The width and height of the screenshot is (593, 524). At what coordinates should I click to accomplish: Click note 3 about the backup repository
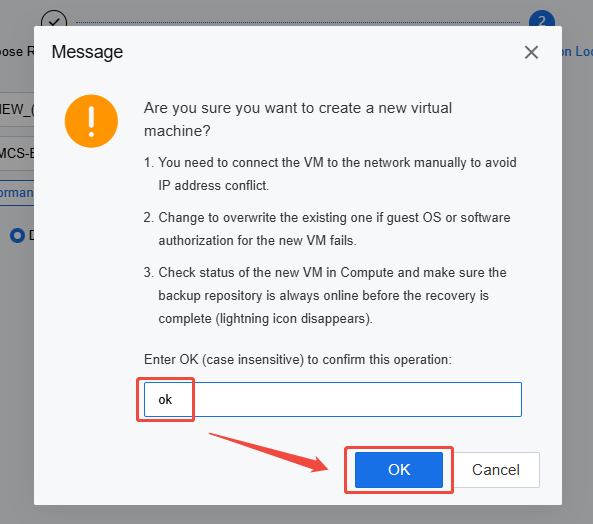pyautogui.click(x=325, y=295)
